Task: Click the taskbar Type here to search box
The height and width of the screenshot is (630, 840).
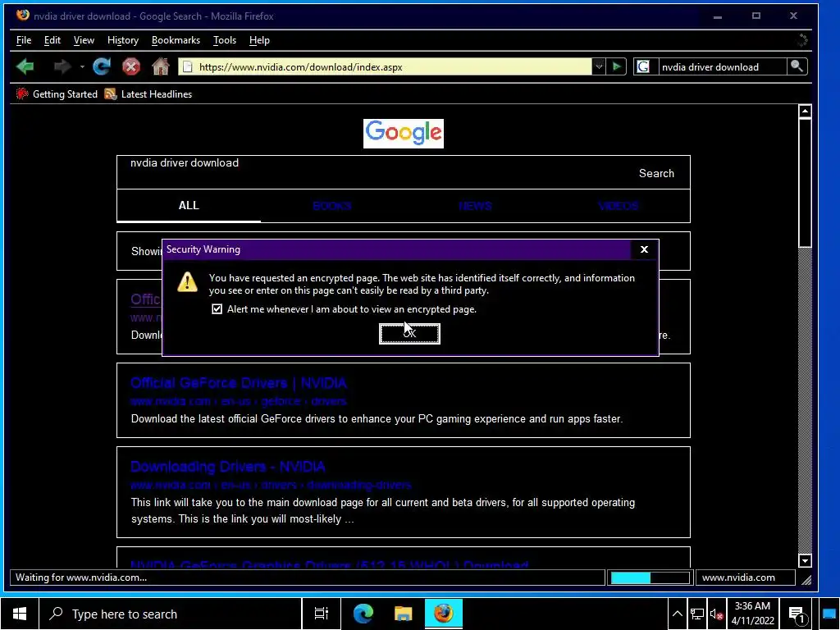Action: (171, 614)
